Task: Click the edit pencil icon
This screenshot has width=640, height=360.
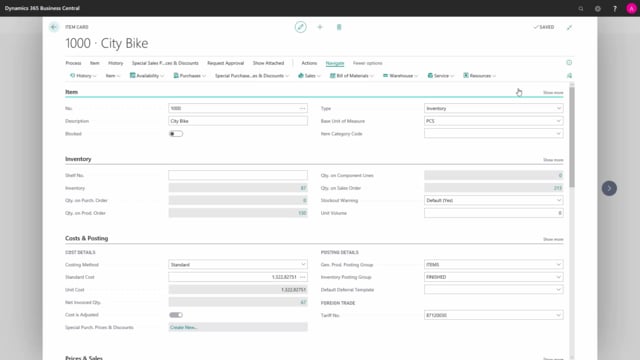Action: click(300, 27)
